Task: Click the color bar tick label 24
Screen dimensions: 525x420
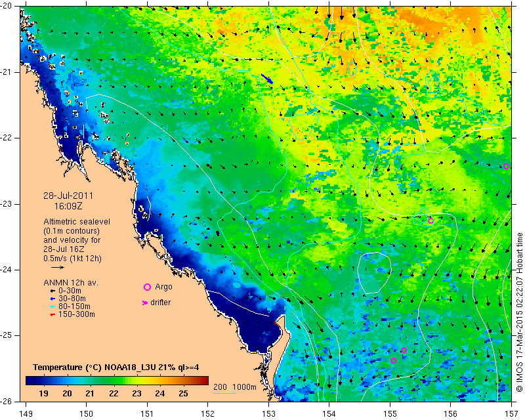Action: [159, 394]
